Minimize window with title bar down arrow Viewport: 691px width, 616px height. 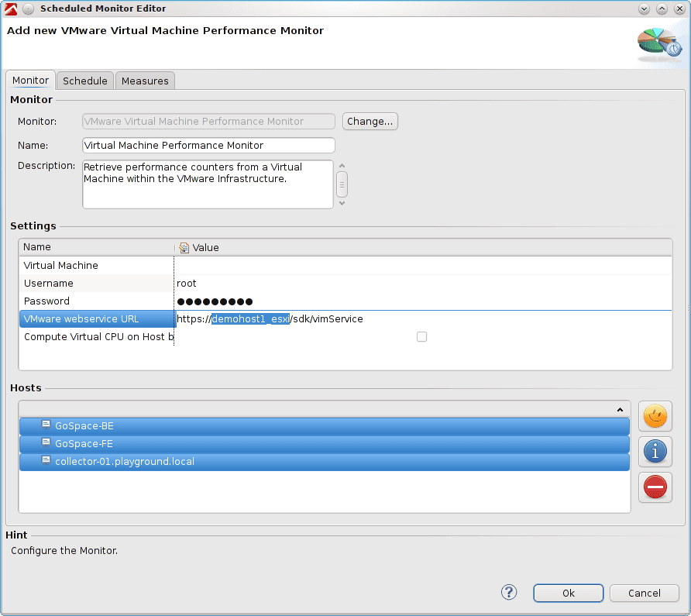(644, 9)
